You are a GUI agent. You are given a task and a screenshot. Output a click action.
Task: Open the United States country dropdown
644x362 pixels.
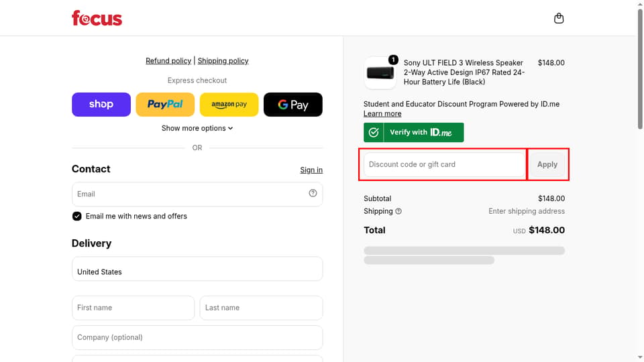pos(197,269)
